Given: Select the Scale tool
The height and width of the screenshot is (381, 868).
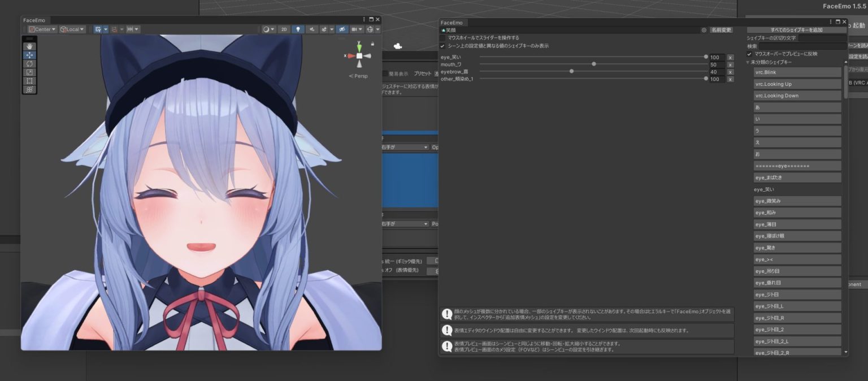Looking at the screenshot, I should click(29, 72).
